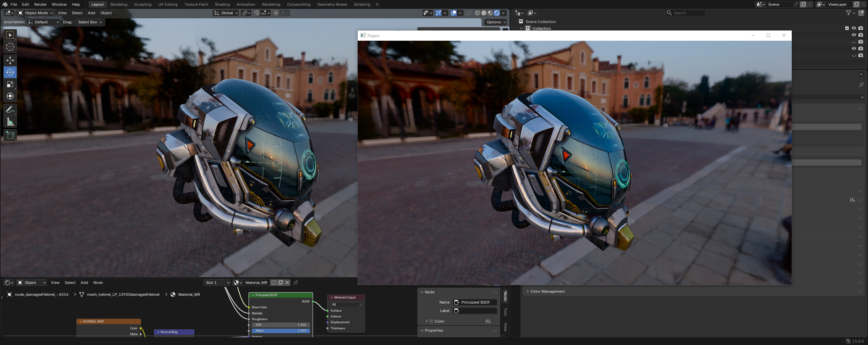Uncheck the Collection exclude checkbox
This screenshot has width=868, height=345.
pos(847,28)
